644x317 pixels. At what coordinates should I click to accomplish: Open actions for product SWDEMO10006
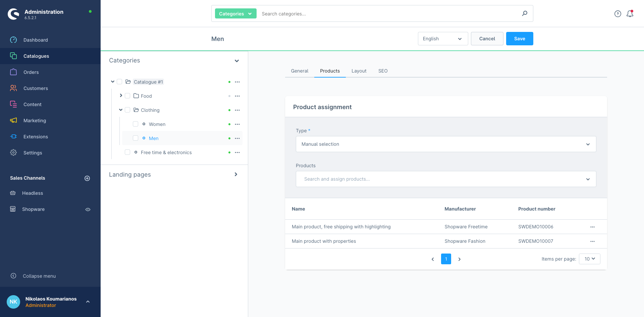[x=592, y=227]
